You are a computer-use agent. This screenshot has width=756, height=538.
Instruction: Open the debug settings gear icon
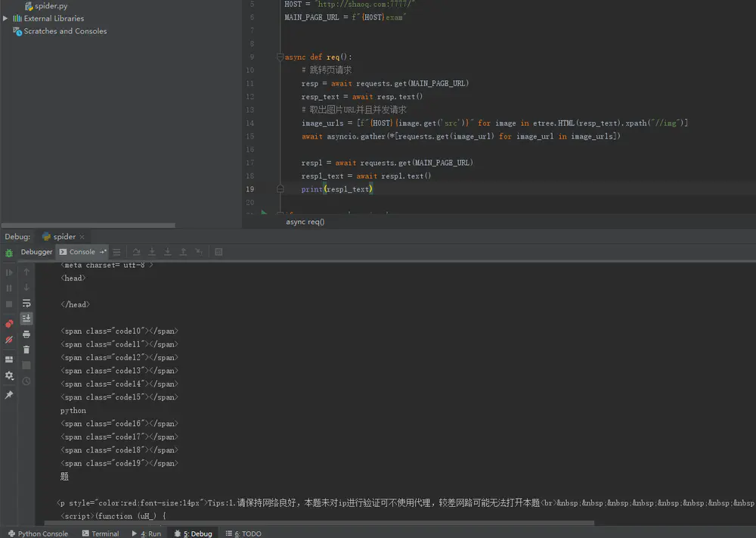(9, 375)
